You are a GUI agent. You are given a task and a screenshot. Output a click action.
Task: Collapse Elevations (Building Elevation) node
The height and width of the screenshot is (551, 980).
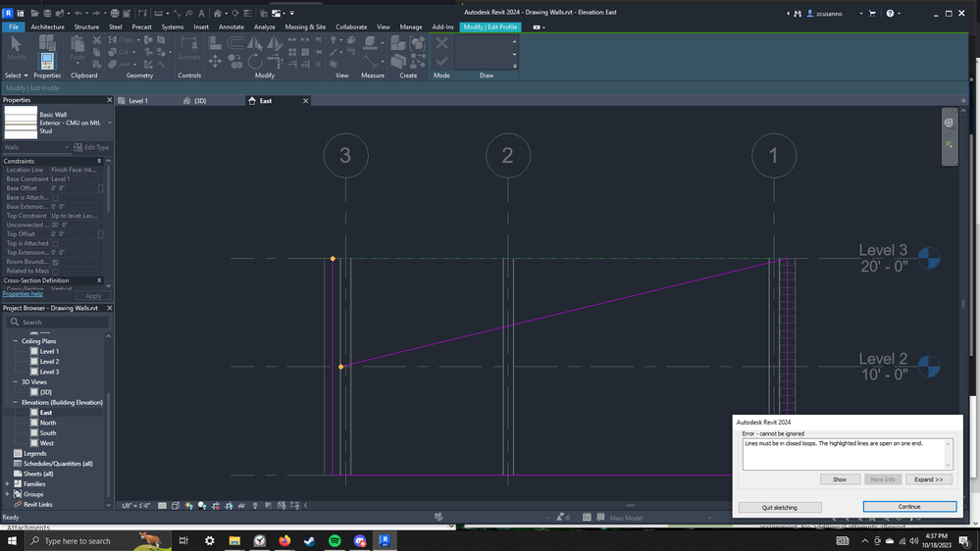click(x=16, y=402)
